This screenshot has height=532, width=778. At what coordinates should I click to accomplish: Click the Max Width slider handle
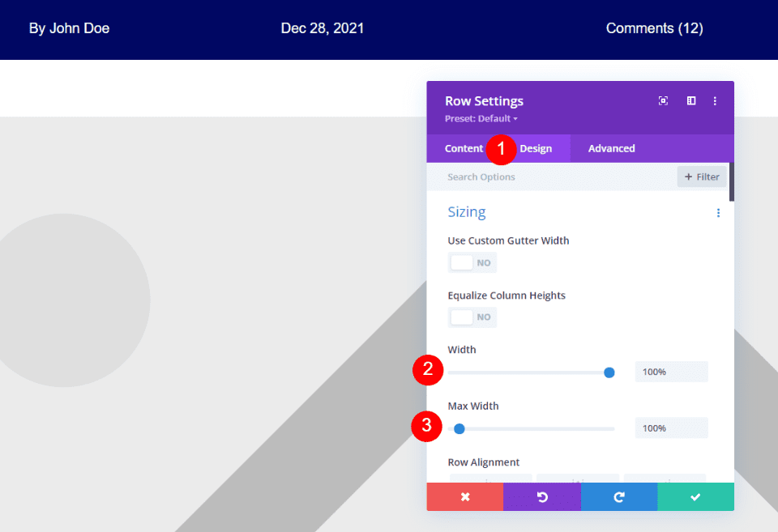pyautogui.click(x=460, y=428)
